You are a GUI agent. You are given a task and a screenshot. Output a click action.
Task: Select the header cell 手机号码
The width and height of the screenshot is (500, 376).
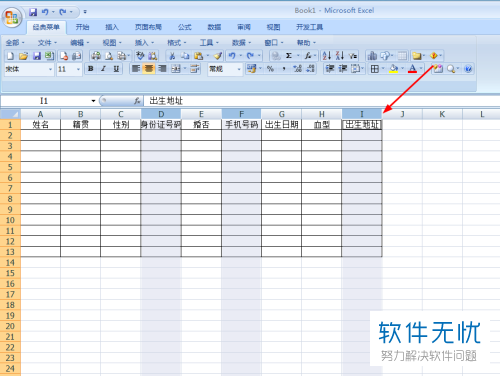pos(241,124)
